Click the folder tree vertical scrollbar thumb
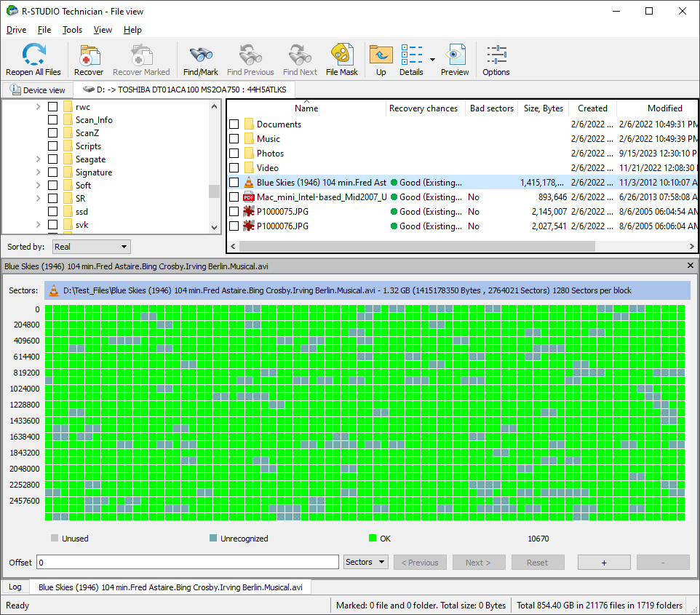Image resolution: width=700 pixels, height=615 pixels. point(214,191)
